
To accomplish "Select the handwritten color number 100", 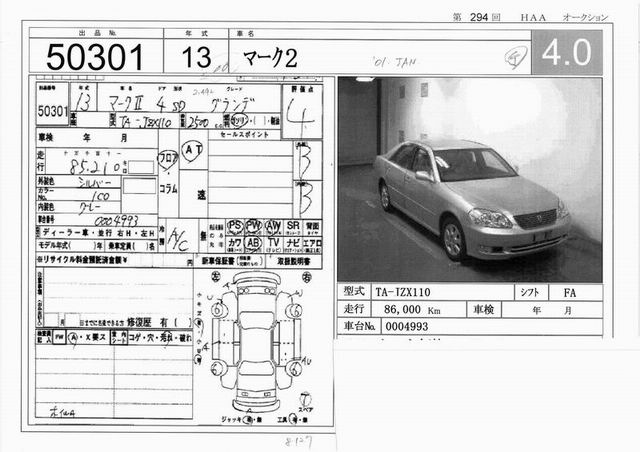I will [100, 196].
